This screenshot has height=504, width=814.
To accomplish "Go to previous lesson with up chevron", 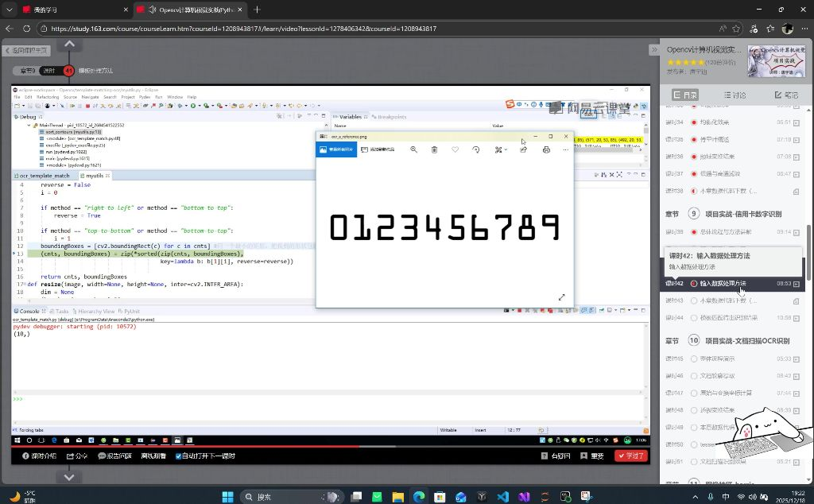I will point(69,44).
